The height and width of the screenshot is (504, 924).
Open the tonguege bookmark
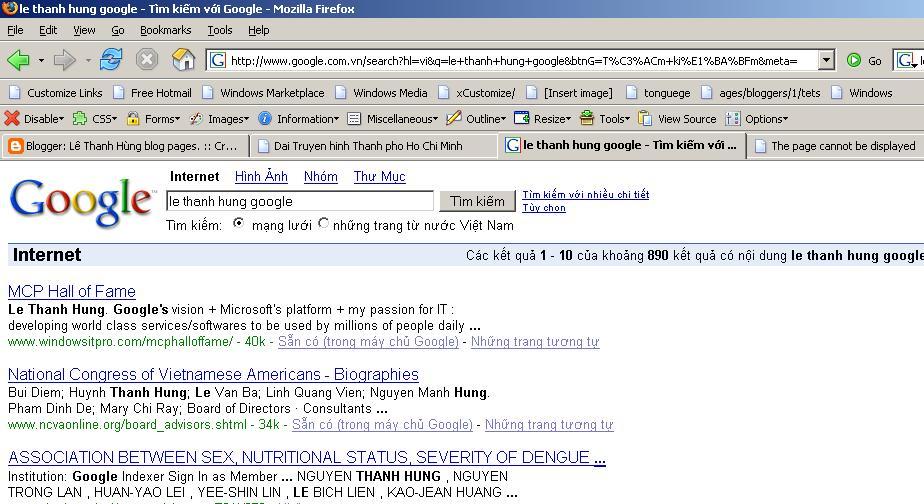[x=658, y=93]
